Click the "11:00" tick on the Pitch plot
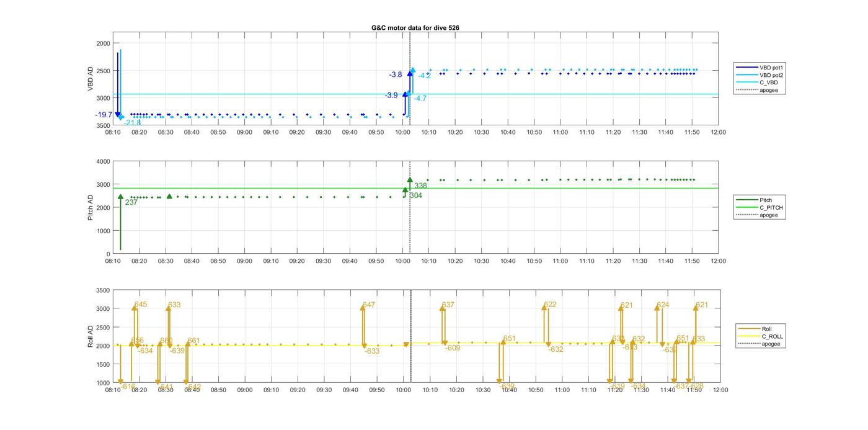 pos(560,261)
